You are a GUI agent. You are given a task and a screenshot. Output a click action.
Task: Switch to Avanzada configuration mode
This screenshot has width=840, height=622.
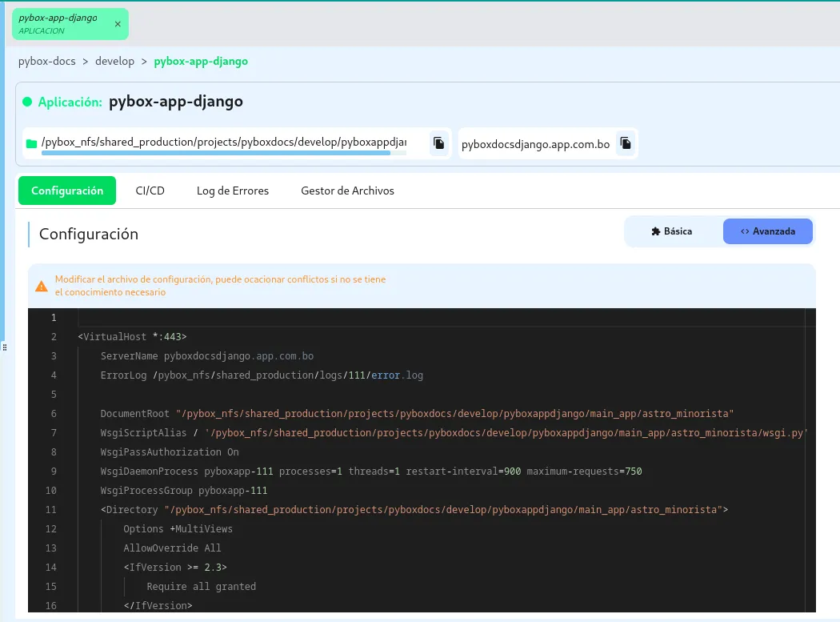point(768,231)
